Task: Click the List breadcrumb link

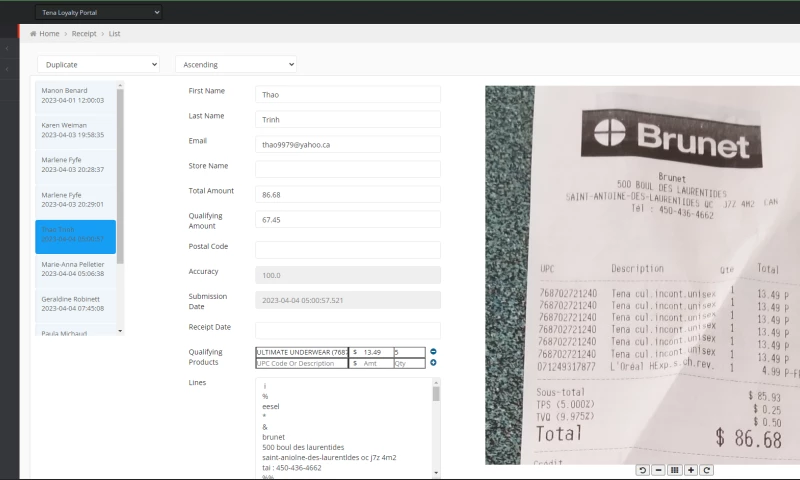Action: pos(115,34)
